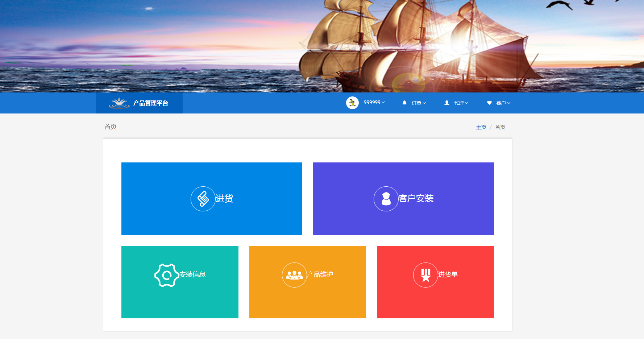Open the 订单 dropdown menu
The width and height of the screenshot is (644, 339).
click(419, 103)
